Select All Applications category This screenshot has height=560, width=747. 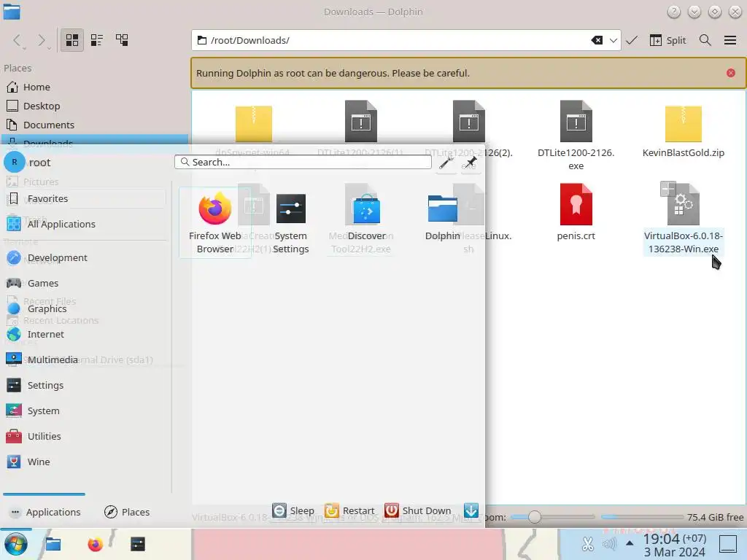point(85,224)
